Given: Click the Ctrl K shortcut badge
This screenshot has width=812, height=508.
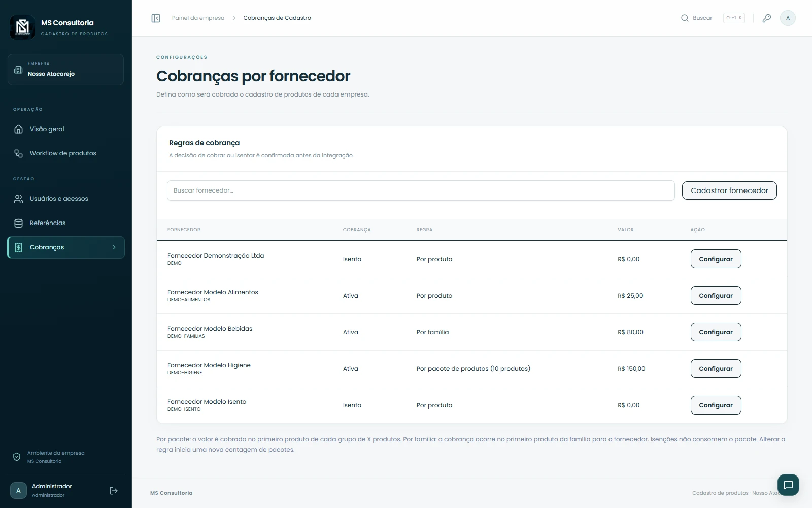Looking at the screenshot, I should pyautogui.click(x=734, y=18).
